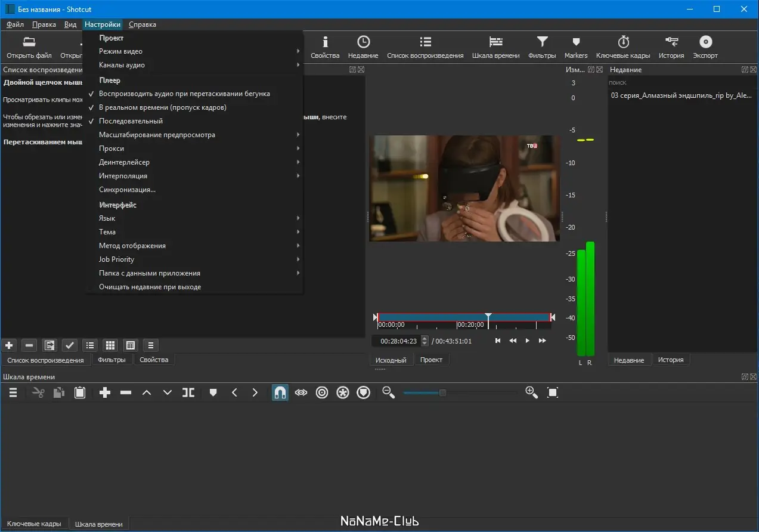Viewport: 759px width, 532px height.
Task: Click zoom timeline to fit icon
Action: pos(553,392)
